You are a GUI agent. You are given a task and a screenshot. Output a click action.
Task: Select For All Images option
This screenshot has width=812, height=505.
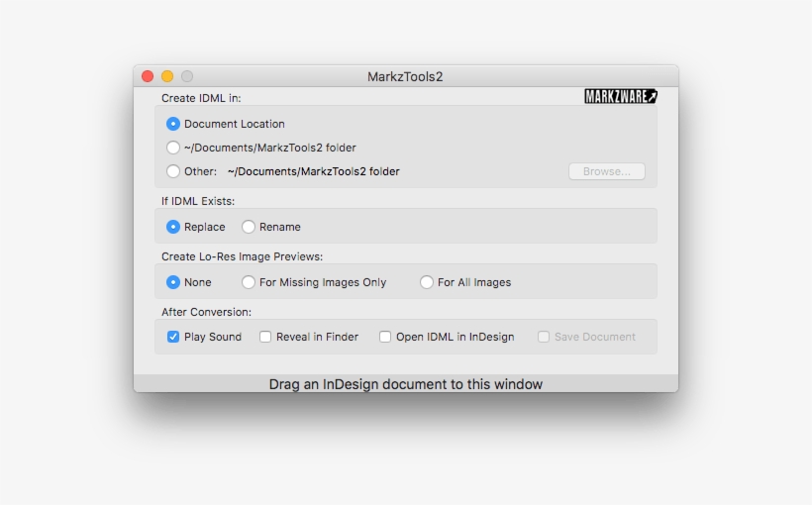pos(426,282)
